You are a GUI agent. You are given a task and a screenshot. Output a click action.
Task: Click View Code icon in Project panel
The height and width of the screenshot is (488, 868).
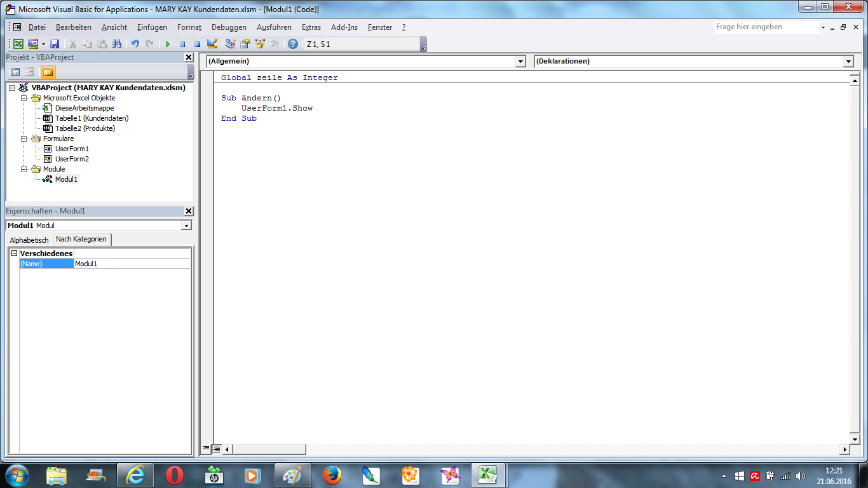pos(16,72)
